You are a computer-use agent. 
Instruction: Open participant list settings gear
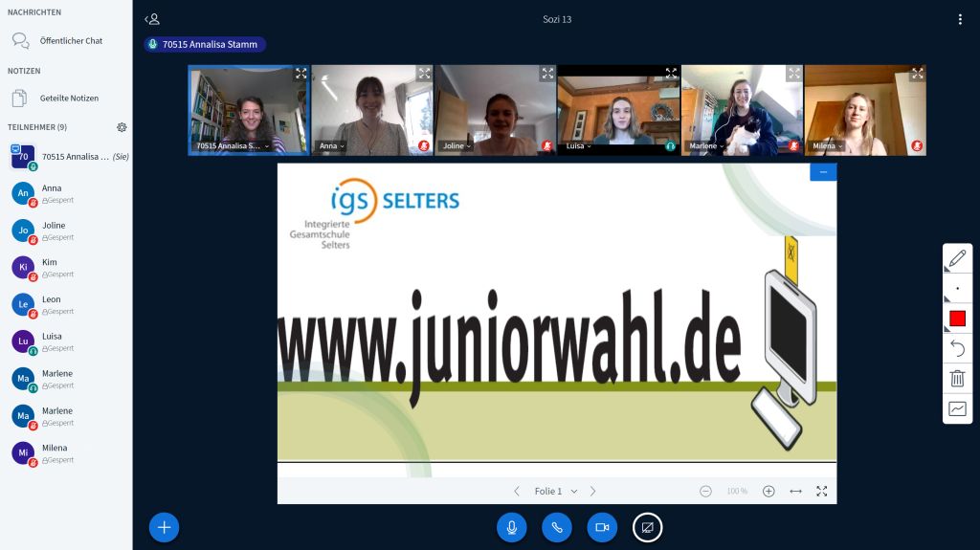click(122, 127)
